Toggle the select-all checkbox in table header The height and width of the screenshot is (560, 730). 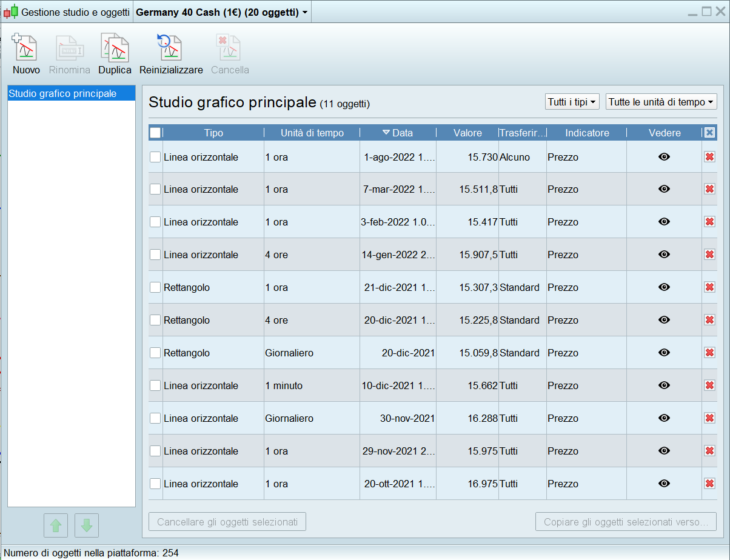coord(155,133)
